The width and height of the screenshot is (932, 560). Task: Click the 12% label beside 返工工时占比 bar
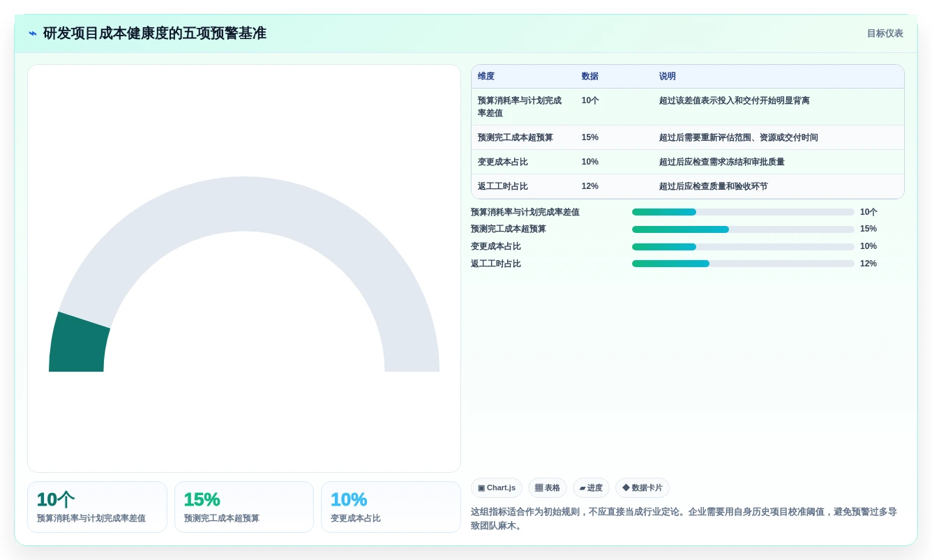869,264
